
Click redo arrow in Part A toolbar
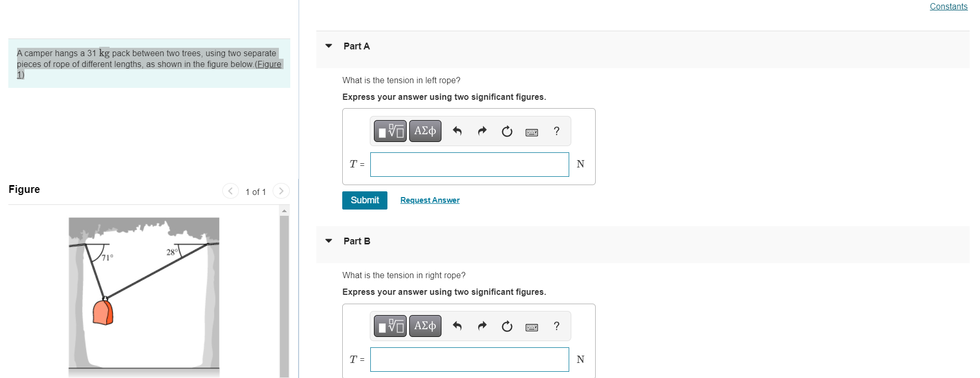482,131
